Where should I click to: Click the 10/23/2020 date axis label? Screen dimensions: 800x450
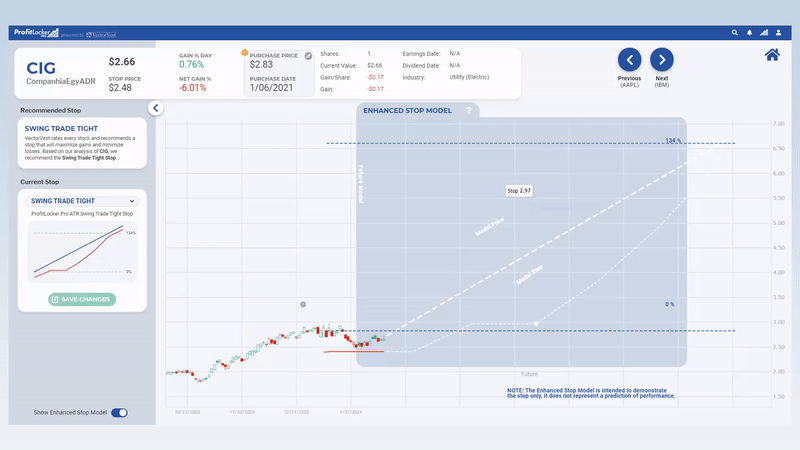tap(187, 412)
